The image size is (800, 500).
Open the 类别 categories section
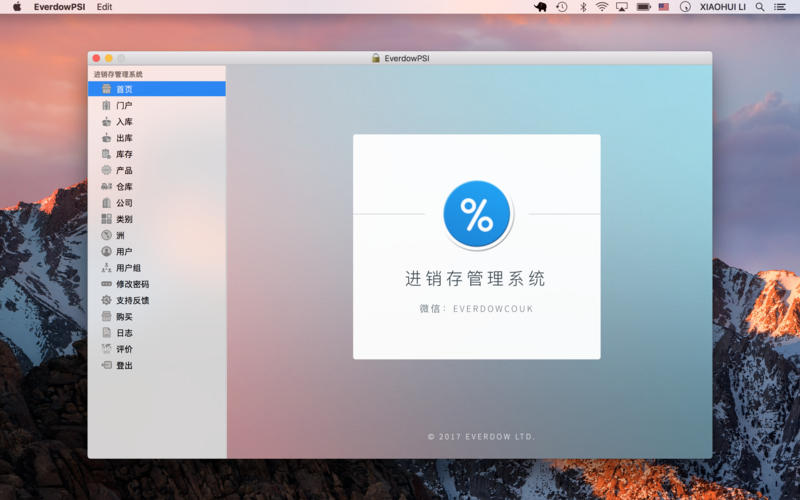(123, 219)
